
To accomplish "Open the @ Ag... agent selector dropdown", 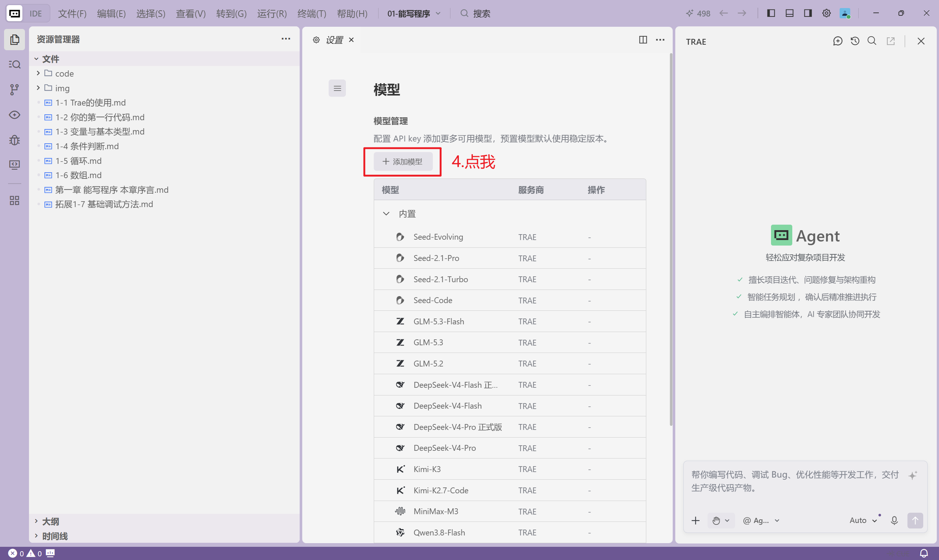I will 761,521.
